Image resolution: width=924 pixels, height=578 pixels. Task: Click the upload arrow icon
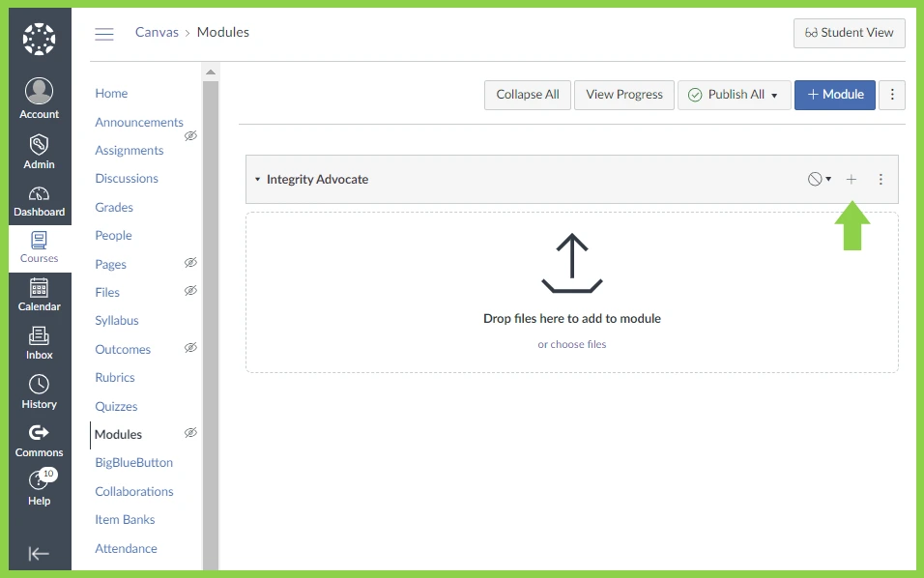[x=571, y=263]
